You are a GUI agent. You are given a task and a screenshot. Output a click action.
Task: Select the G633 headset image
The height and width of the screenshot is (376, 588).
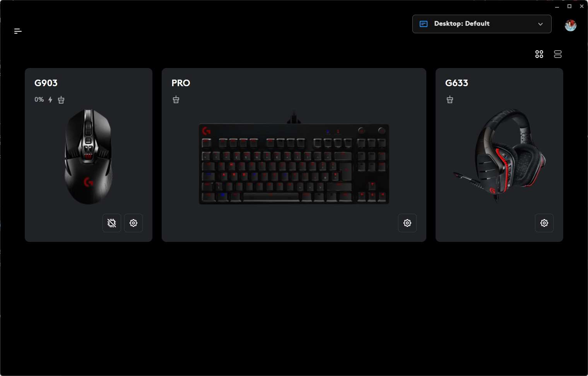(x=499, y=156)
